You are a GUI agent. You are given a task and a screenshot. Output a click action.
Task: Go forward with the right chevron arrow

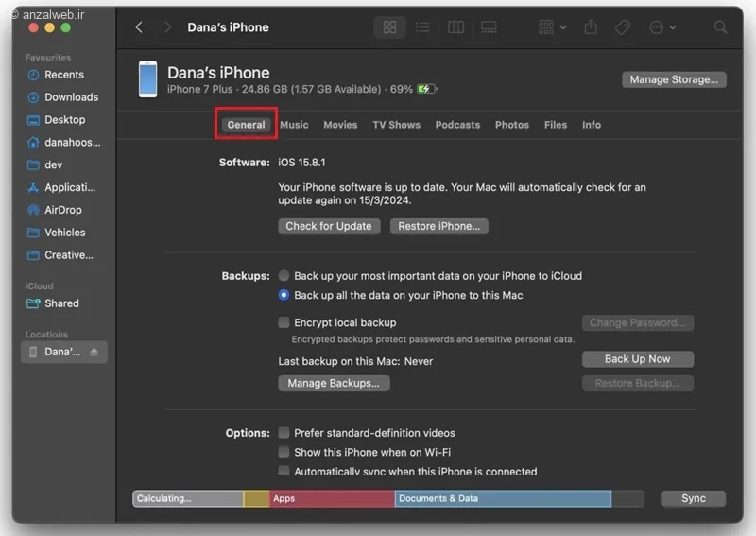[167, 27]
